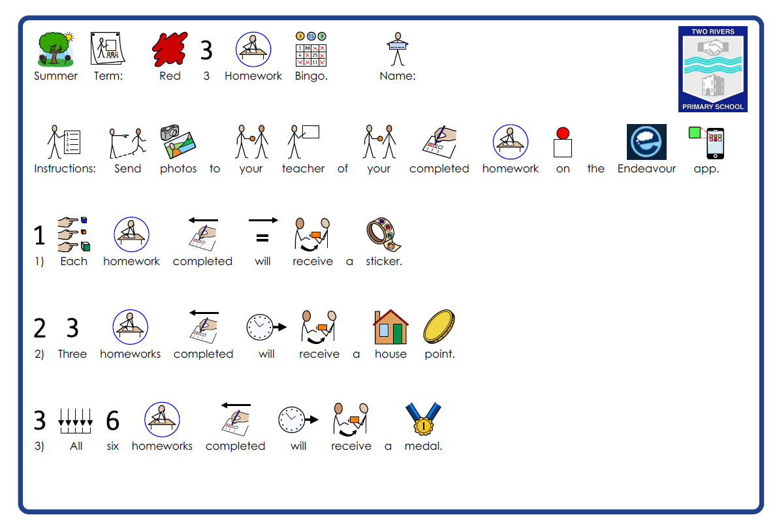Click the Two Rivers Primary School logo
Viewport: 777px width, 532px height.
(712, 69)
